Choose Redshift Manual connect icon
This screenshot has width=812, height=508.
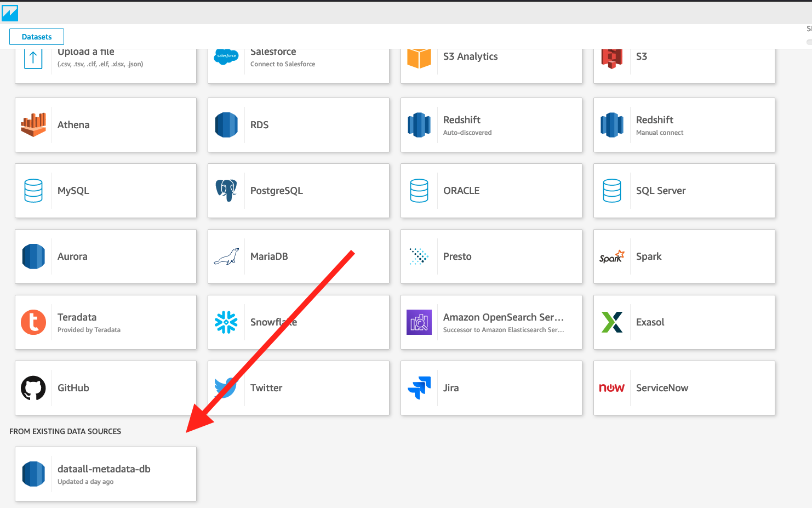click(612, 125)
